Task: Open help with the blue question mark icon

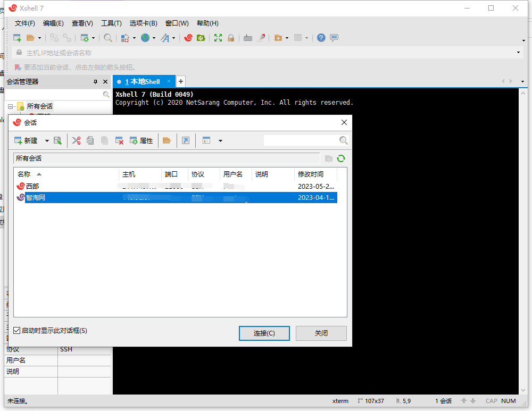Action: [x=321, y=38]
